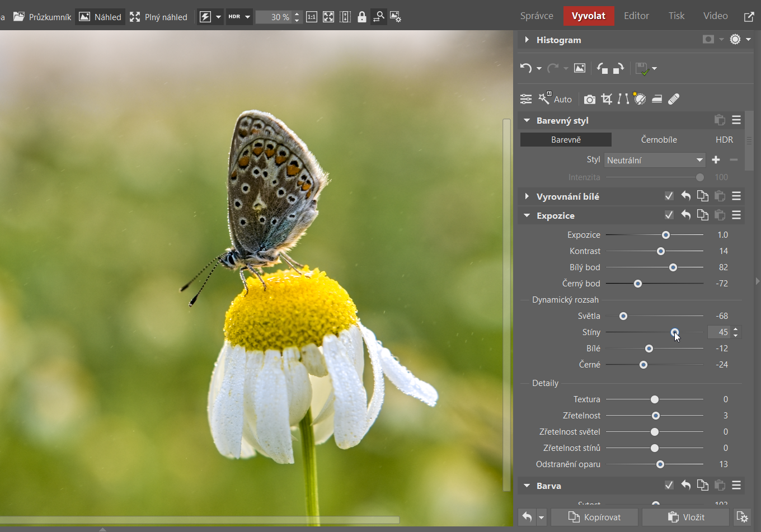Image resolution: width=761 pixels, height=532 pixels.
Task: Rotate image left with rotate icon
Action: pyautogui.click(x=602, y=68)
